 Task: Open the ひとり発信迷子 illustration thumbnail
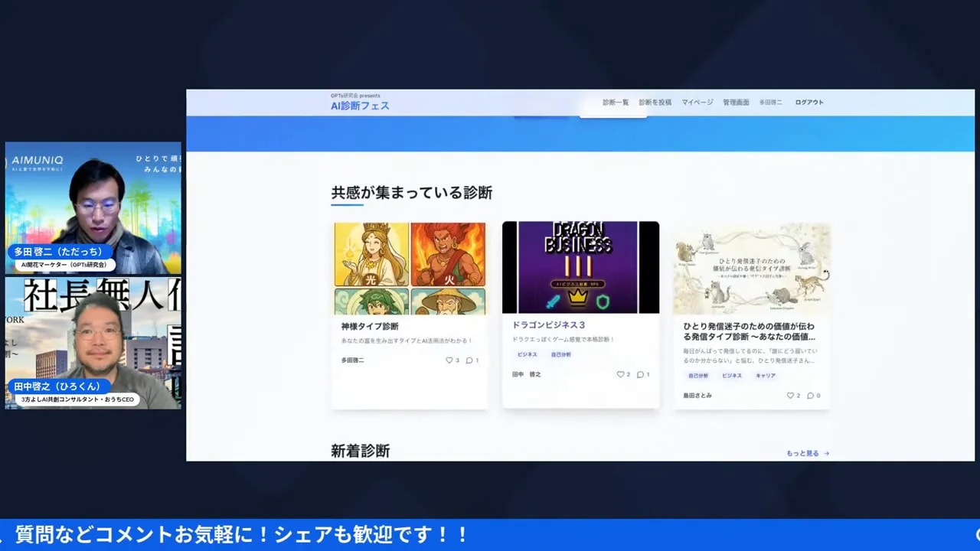point(753,266)
